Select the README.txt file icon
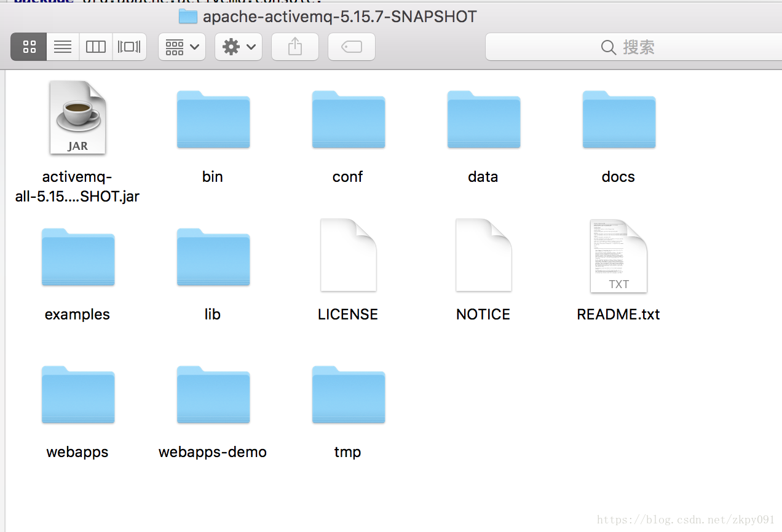 [x=618, y=255]
